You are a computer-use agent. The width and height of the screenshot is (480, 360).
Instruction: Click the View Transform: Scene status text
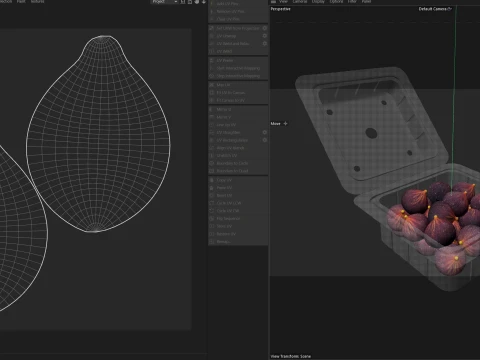tap(291, 356)
